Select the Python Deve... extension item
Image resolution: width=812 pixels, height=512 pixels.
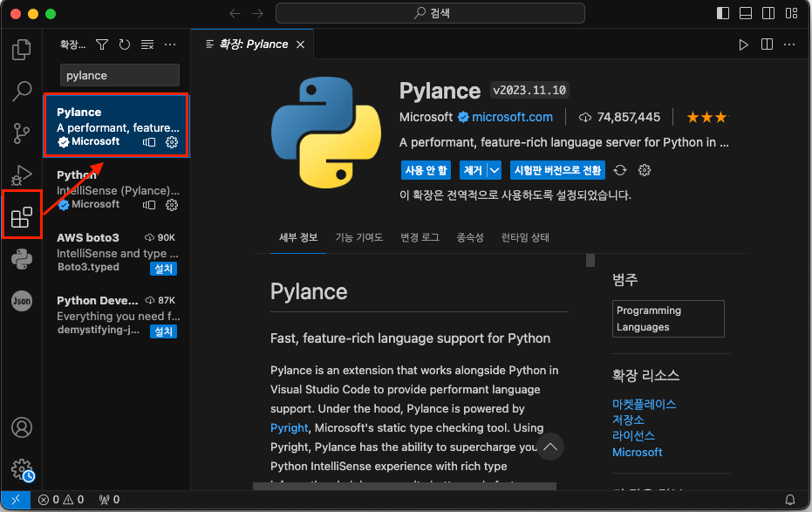(117, 315)
